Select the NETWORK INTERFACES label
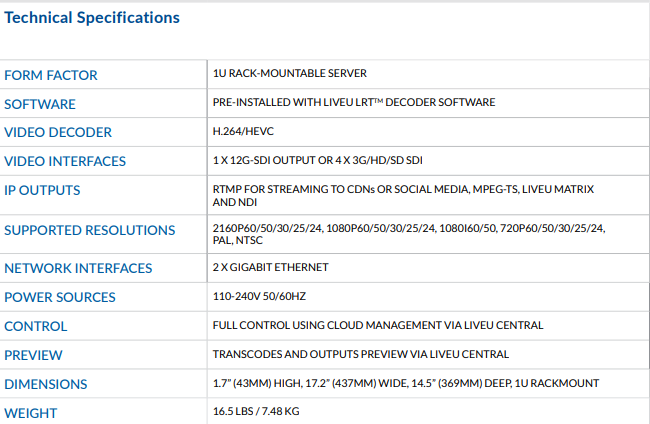This screenshot has width=650, height=424. 78,268
